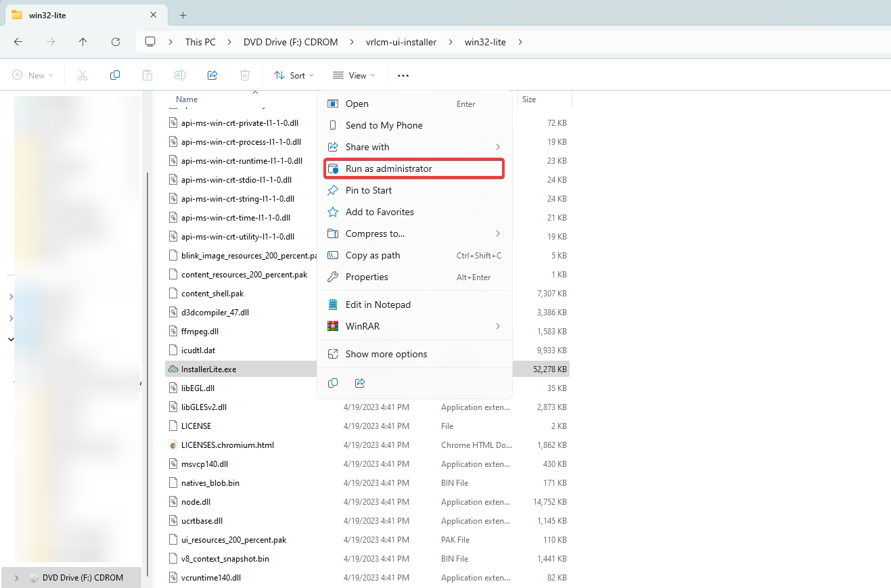Image resolution: width=891 pixels, height=588 pixels.
Task: Click the Paste clipboard icon in toolbar
Action: tap(147, 75)
